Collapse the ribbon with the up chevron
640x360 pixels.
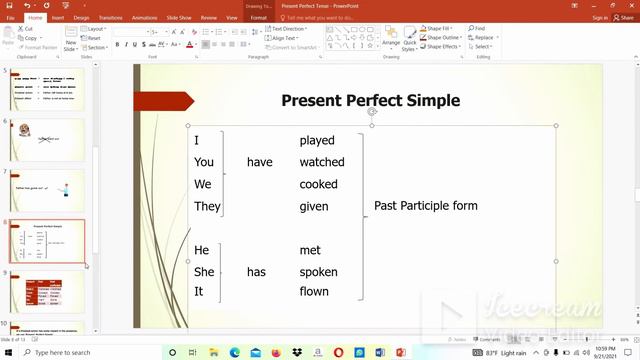pyautogui.click(x=636, y=57)
